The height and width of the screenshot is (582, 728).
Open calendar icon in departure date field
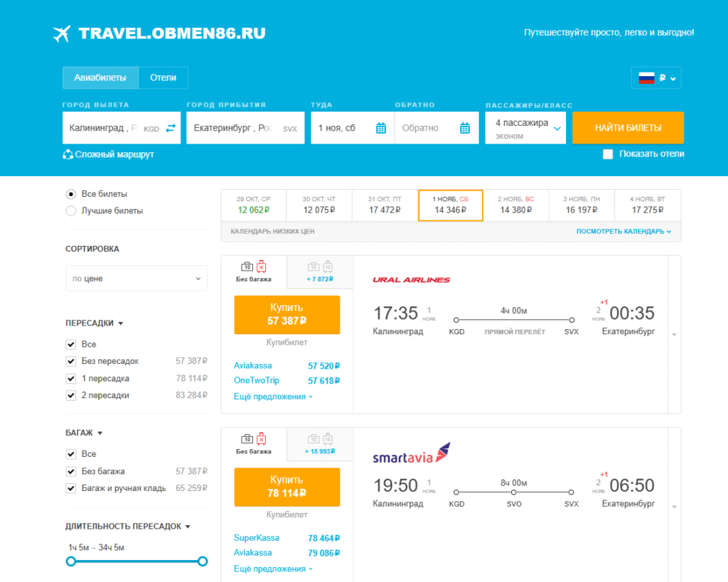[x=381, y=128]
